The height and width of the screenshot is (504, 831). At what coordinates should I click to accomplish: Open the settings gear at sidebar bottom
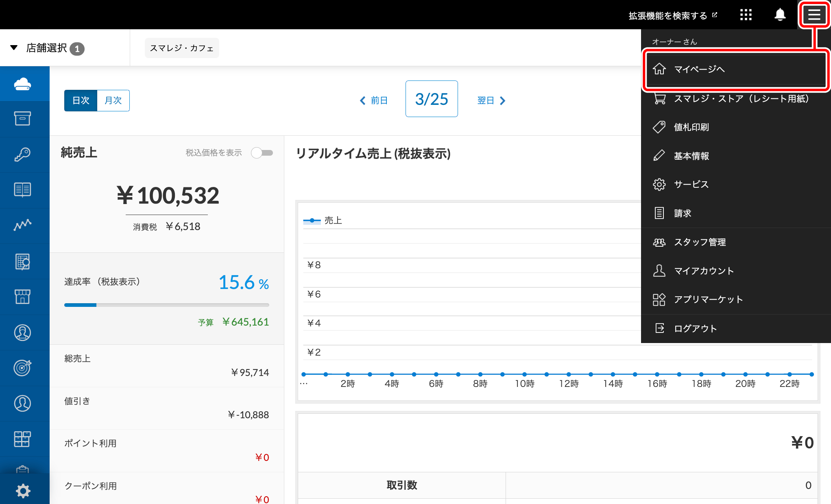[x=23, y=491]
